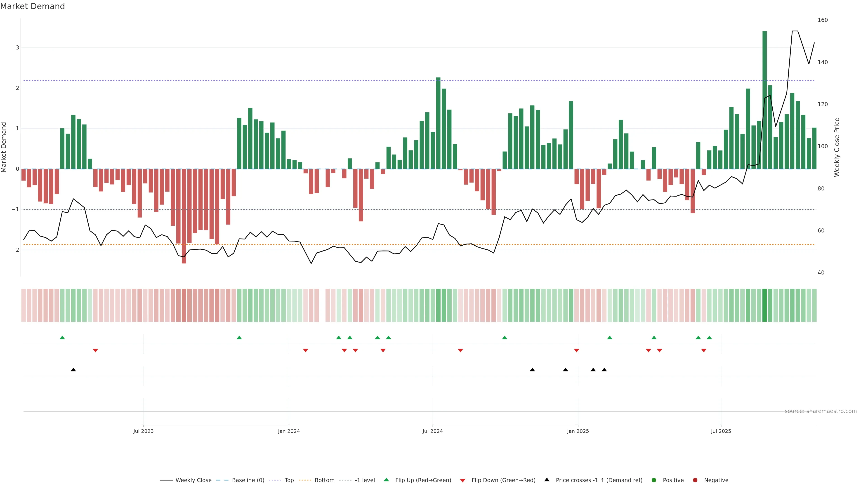Click the dashed blue Baseline legend marker

click(222, 480)
